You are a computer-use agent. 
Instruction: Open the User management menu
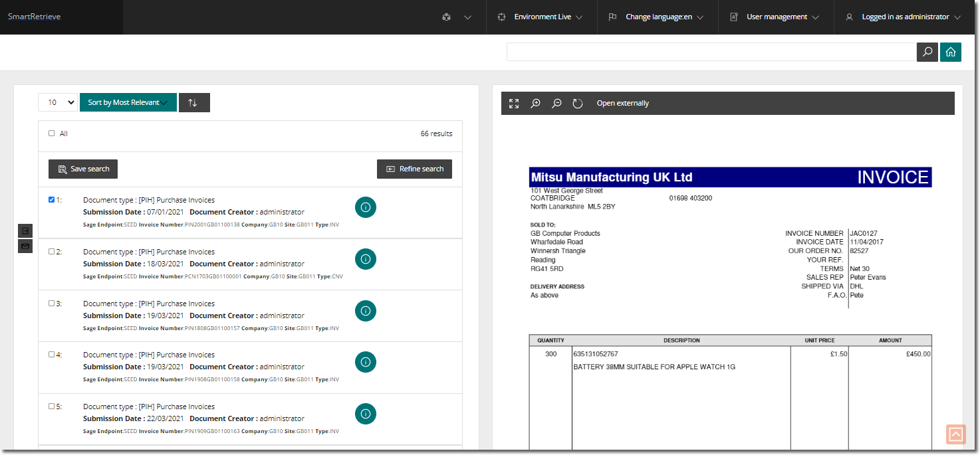pos(775,17)
